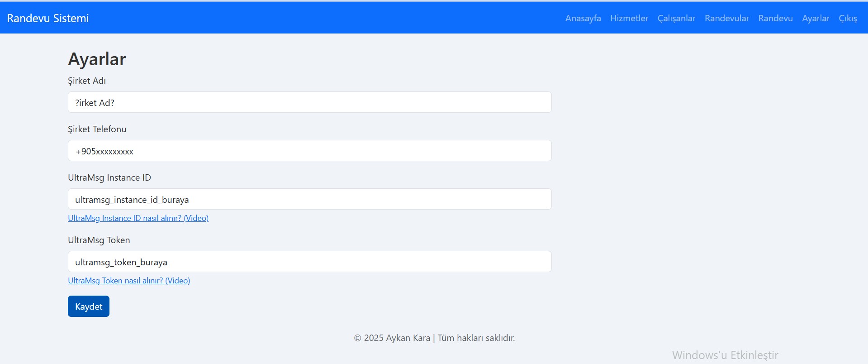This screenshot has height=364, width=868.
Task: Click the singular Randevu navbar link
Action: click(775, 18)
